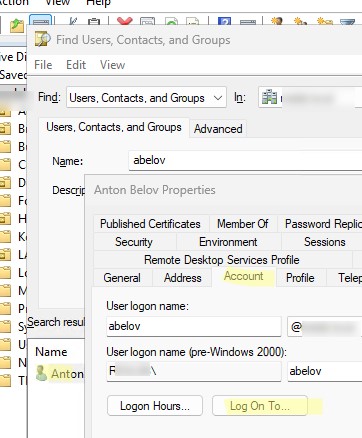
Task: Open the Edit menu in Find dialog
Action: 76,65
